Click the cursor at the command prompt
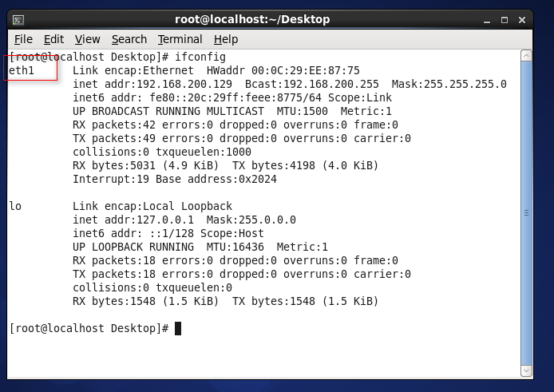554x392 pixels. point(178,329)
